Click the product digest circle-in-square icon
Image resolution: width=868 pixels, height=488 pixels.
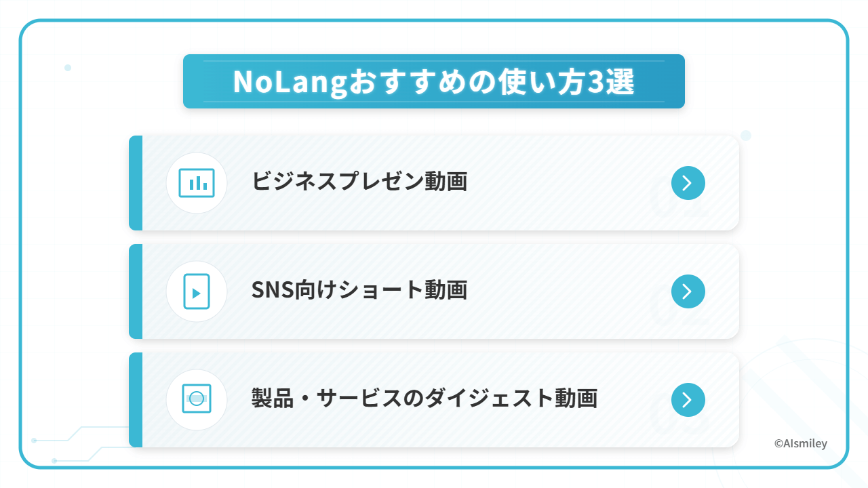click(197, 399)
